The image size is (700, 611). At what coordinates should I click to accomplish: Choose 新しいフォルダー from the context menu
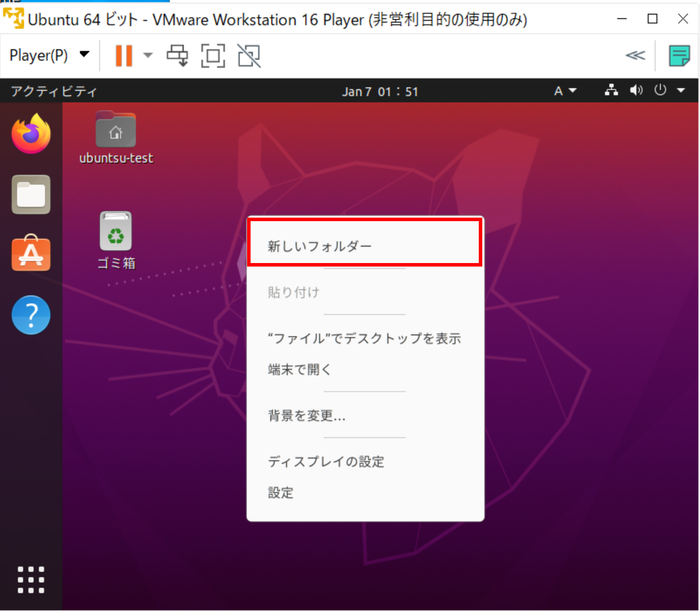pos(365,246)
